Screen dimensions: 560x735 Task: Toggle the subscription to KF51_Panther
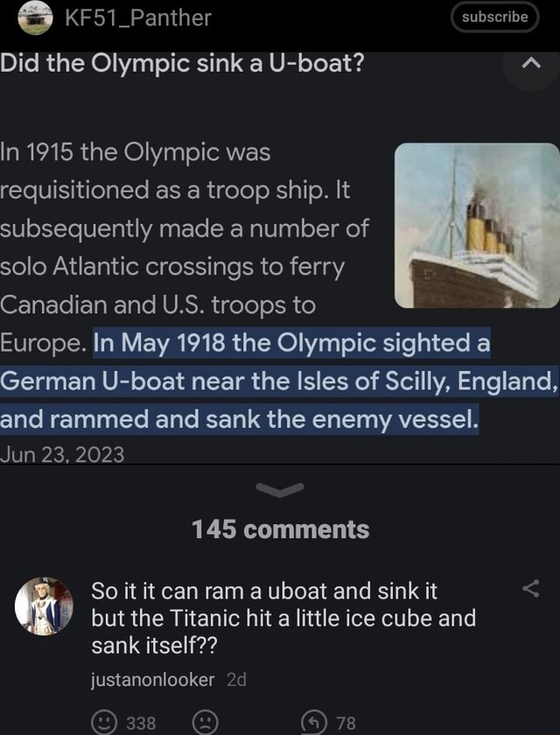tap(494, 17)
